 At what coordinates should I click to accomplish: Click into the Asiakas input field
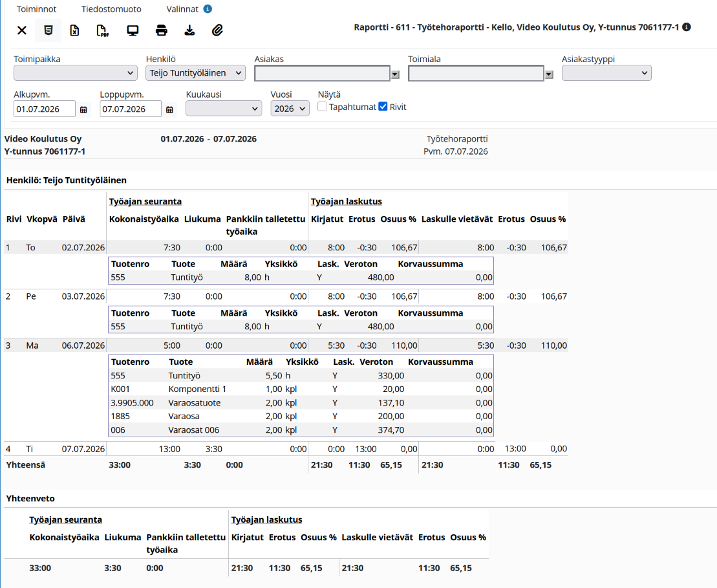[322, 73]
